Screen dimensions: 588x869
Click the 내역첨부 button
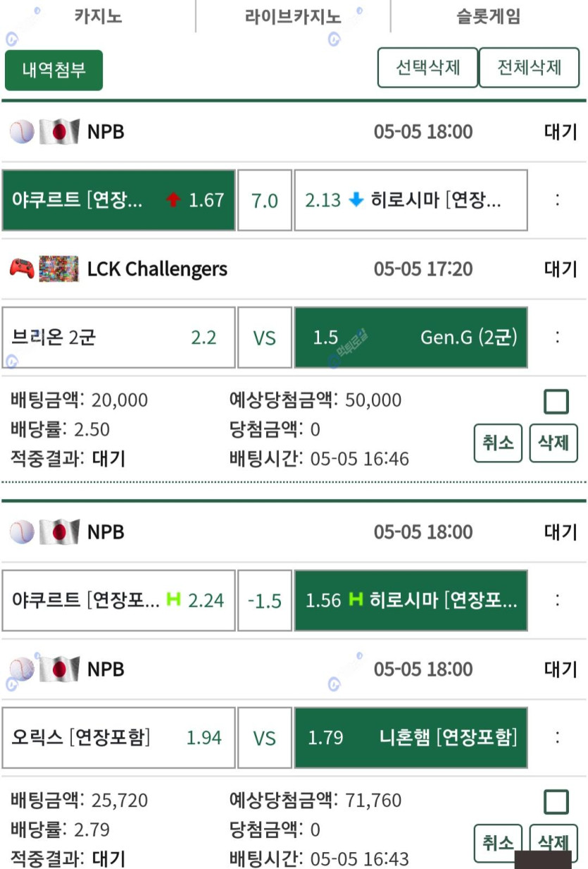(x=54, y=70)
